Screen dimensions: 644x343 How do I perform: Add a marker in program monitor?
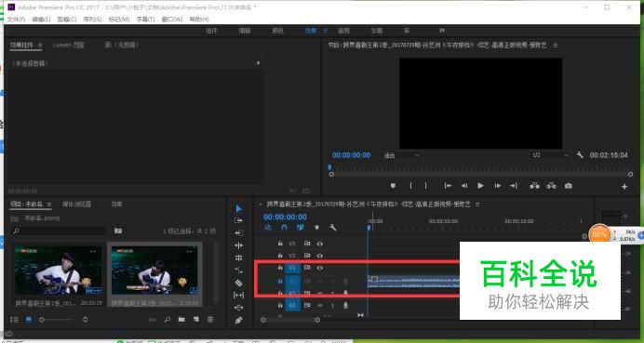pyautogui.click(x=393, y=186)
